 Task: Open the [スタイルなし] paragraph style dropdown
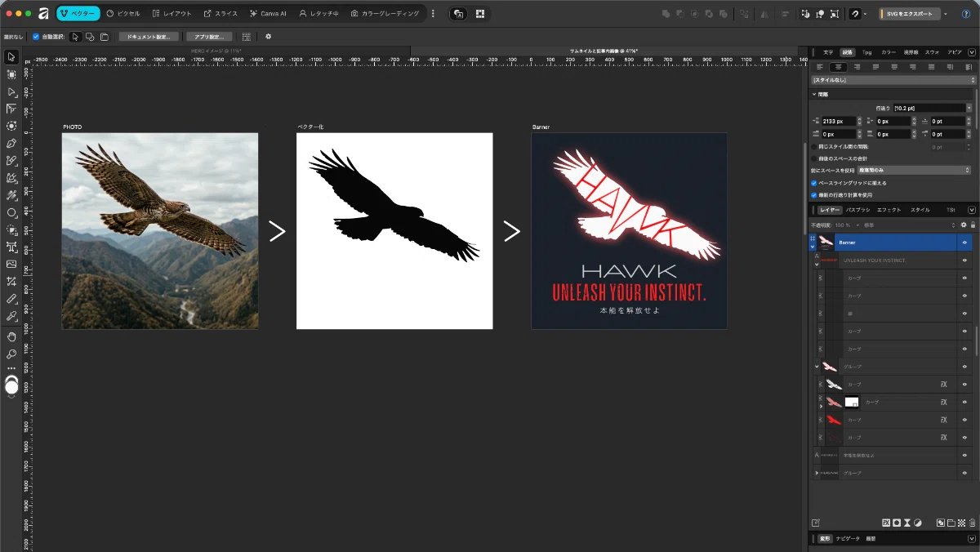893,80
